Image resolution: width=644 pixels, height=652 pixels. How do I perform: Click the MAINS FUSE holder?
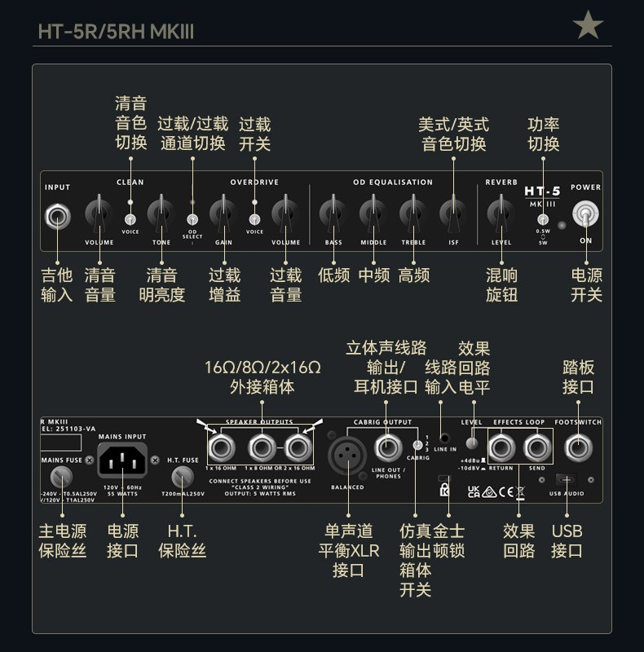(62, 477)
